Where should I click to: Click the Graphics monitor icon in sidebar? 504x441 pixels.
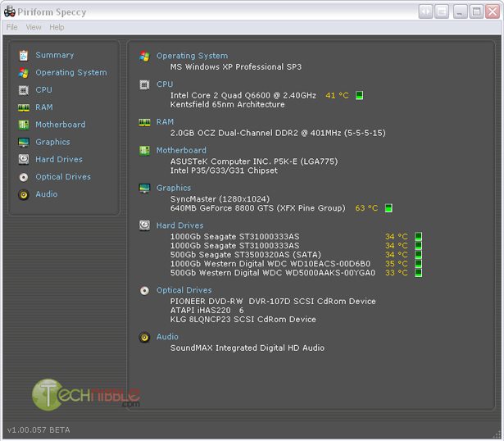24,142
